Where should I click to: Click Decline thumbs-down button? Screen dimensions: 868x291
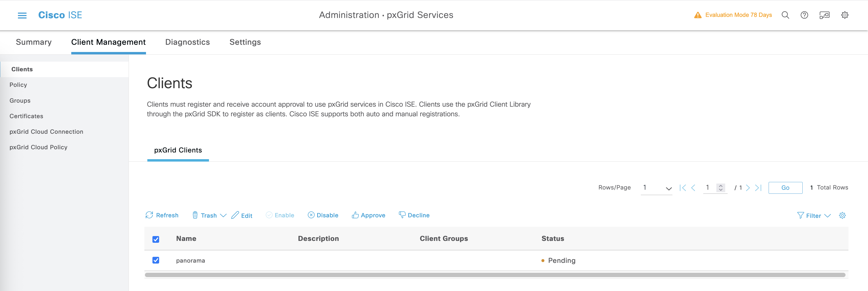(414, 215)
